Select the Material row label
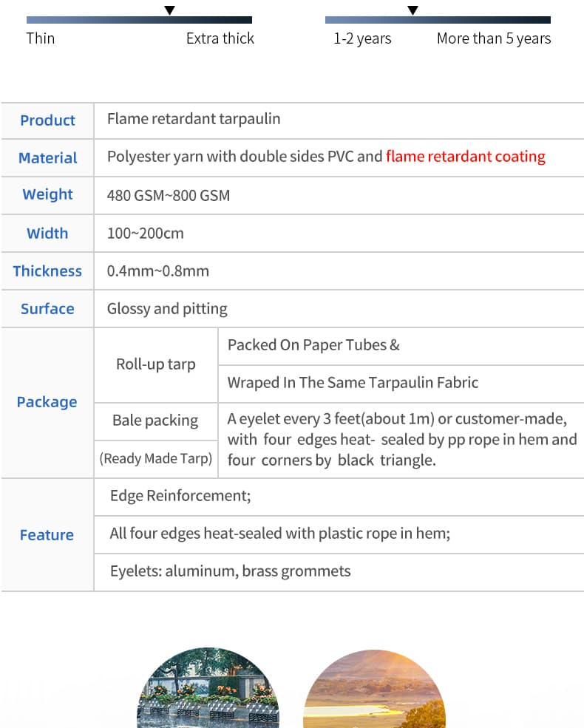The height and width of the screenshot is (728, 584). click(47, 158)
